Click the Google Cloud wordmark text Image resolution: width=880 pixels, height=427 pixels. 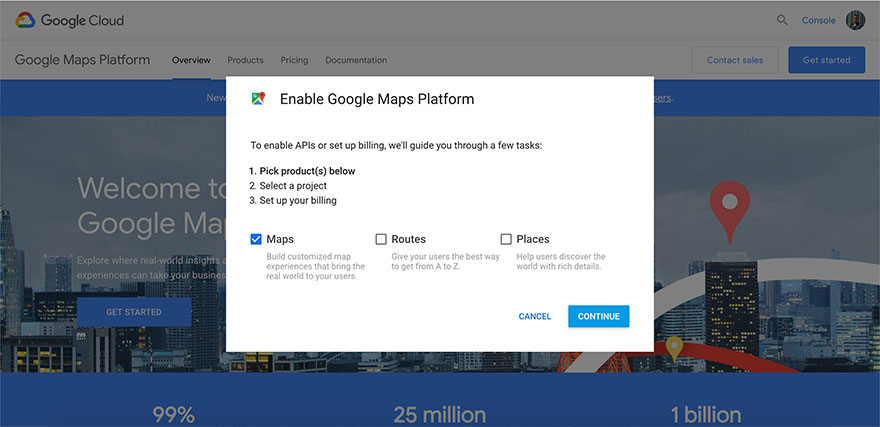click(x=82, y=21)
